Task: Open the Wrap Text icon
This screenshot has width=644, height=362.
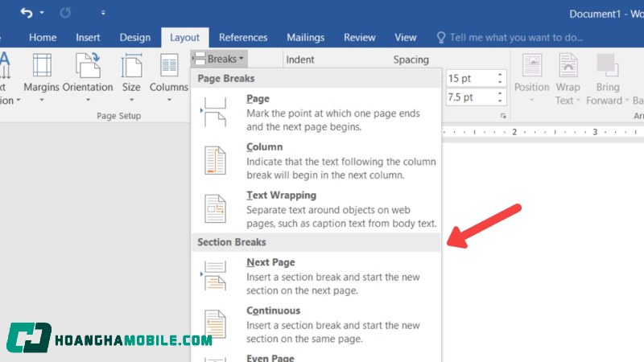Action: coord(568,68)
